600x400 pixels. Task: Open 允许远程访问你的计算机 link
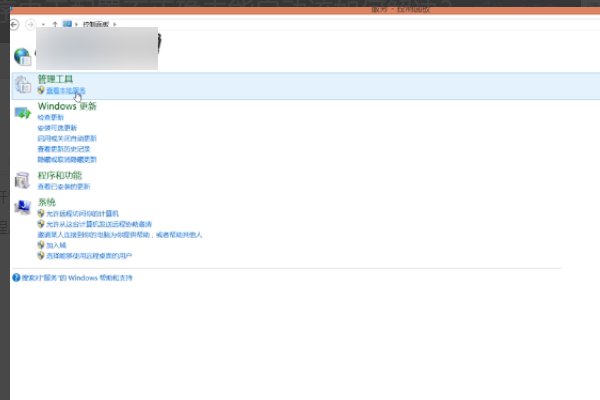click(82, 214)
